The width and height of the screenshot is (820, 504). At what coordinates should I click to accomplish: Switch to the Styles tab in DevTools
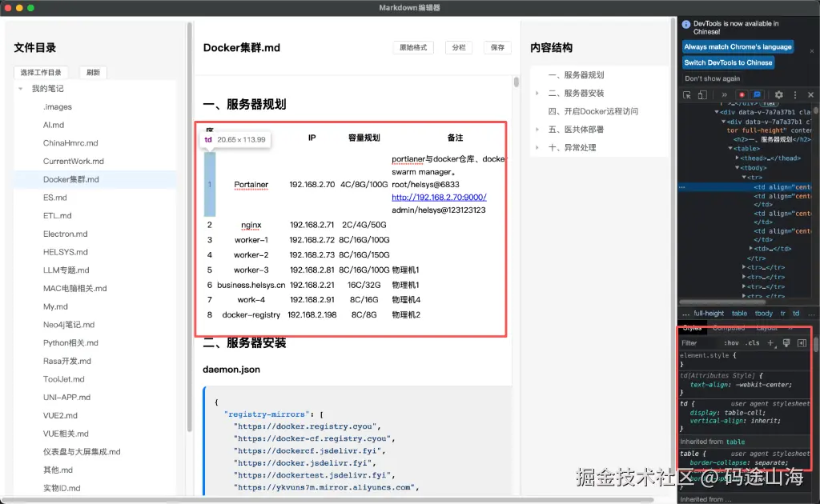pos(692,328)
